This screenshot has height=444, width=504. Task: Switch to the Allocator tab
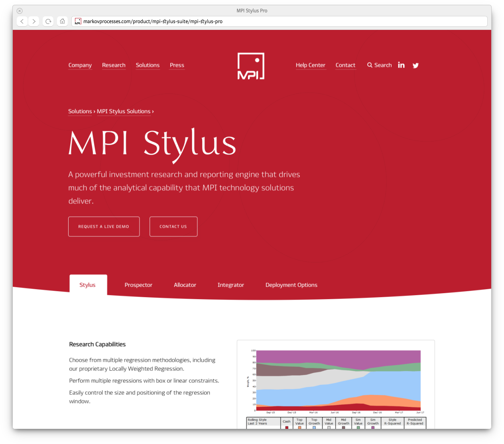tap(185, 285)
